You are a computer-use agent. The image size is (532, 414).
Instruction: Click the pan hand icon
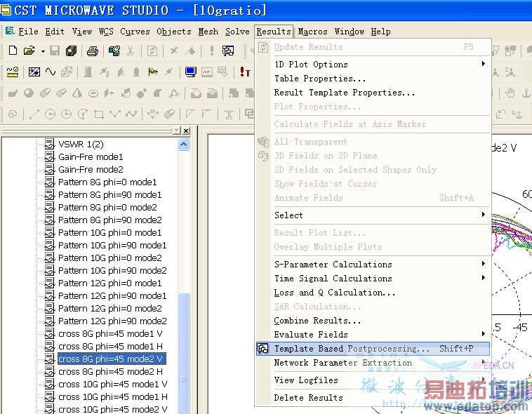tap(510, 93)
